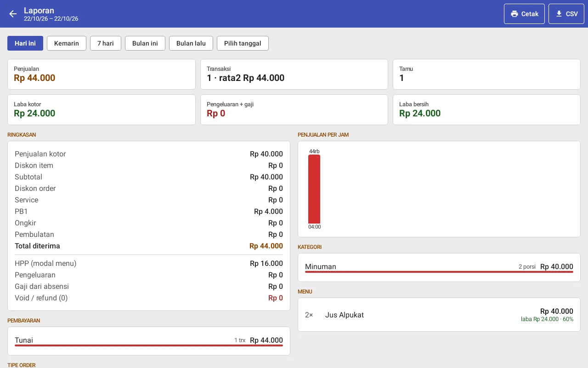588x368 pixels.
Task: Click the Penjualan kotor row
Action: click(149, 154)
